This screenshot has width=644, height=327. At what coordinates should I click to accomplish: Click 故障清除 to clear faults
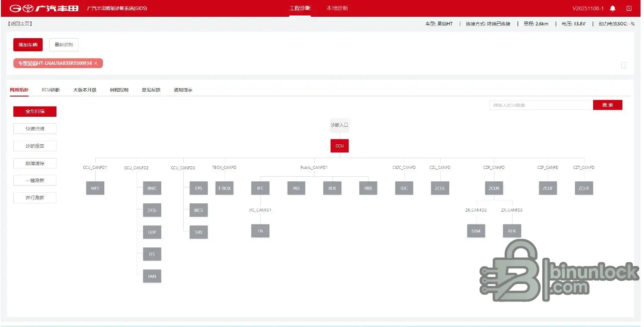[x=35, y=163]
